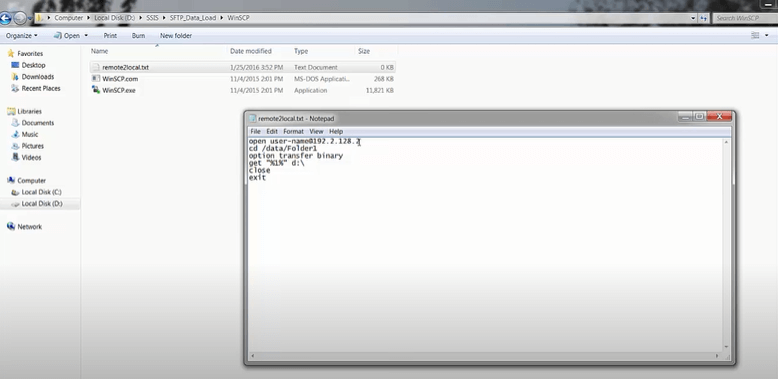Select the WinSCP.exe file name

point(119,90)
